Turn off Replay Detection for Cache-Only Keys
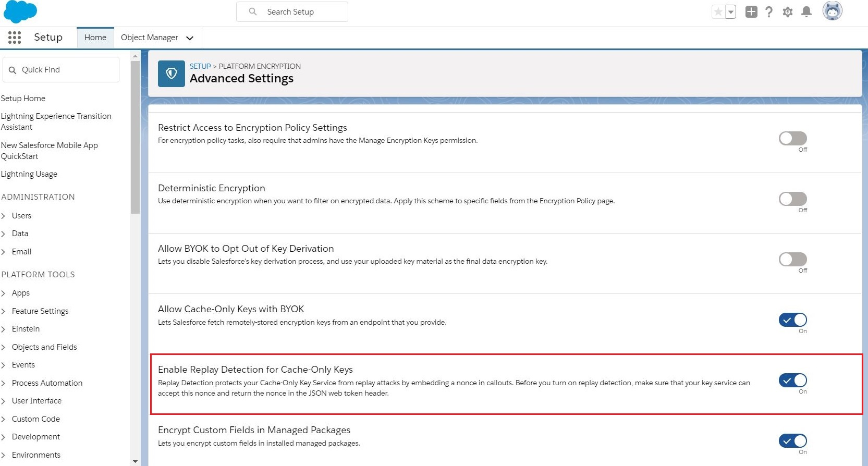 [792, 381]
